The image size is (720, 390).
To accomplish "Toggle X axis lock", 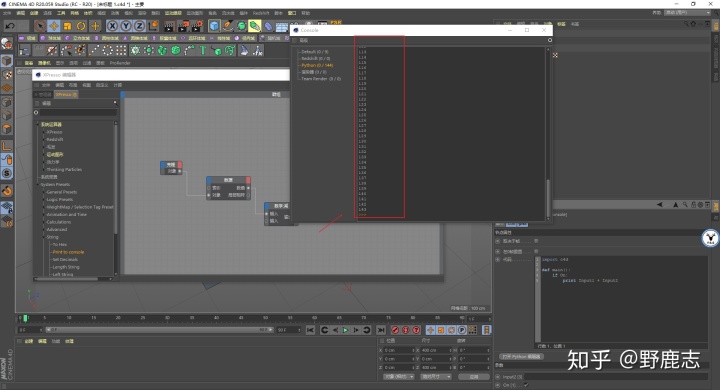I will (112, 26).
